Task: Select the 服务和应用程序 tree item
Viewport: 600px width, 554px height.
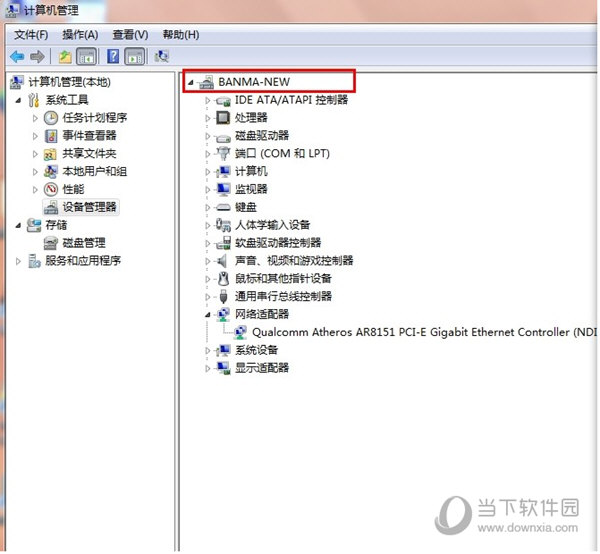Action: pyautogui.click(x=83, y=261)
